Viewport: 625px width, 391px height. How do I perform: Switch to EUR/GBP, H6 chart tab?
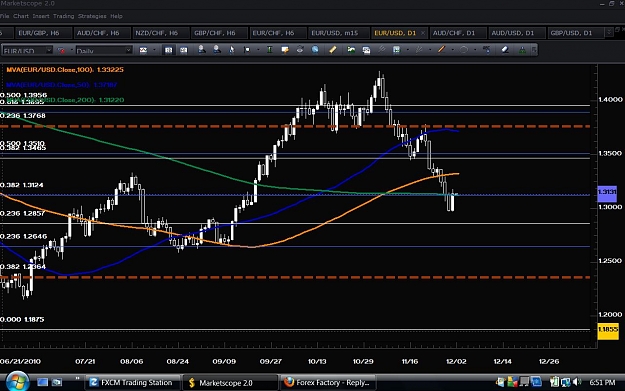pos(43,33)
